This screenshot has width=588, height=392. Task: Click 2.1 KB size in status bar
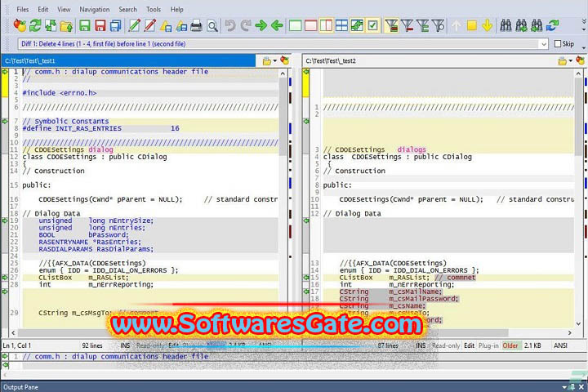tap(532, 345)
